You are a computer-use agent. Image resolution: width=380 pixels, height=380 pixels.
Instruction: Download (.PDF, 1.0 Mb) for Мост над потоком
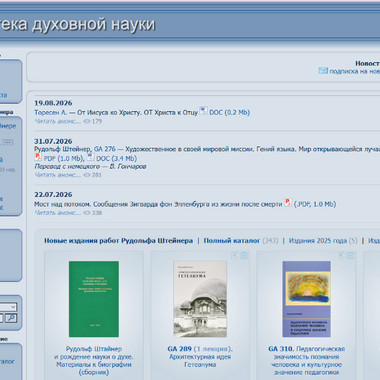[x=315, y=204]
